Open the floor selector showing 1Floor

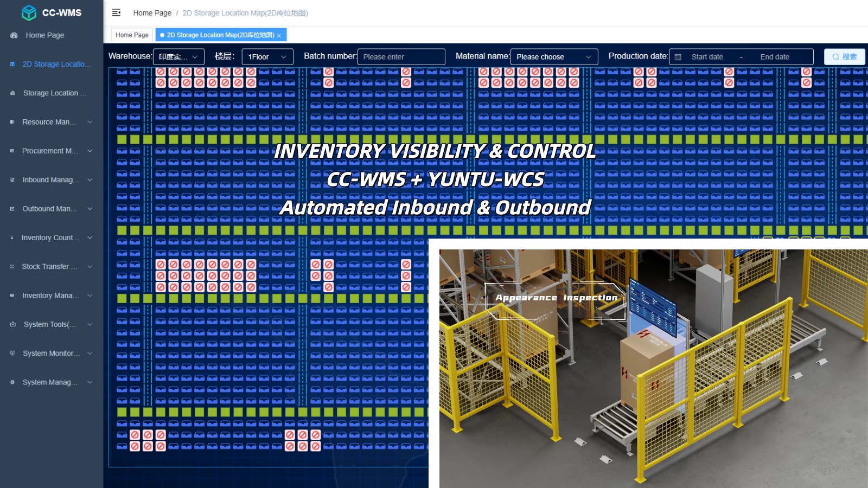tap(267, 57)
